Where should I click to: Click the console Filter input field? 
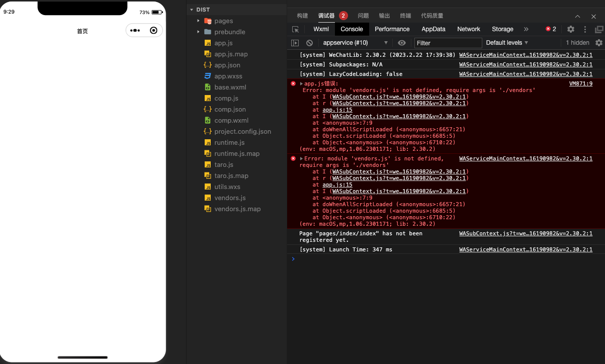point(448,43)
